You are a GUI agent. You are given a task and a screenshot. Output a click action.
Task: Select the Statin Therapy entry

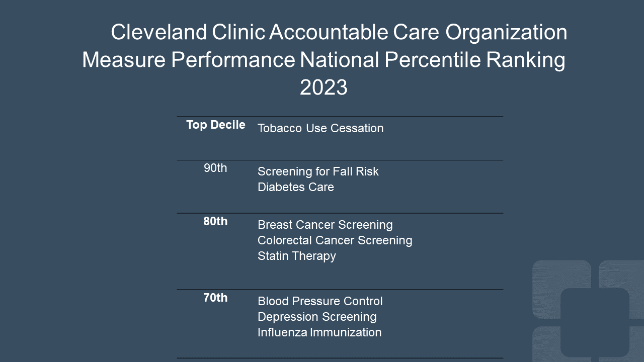[x=297, y=256]
